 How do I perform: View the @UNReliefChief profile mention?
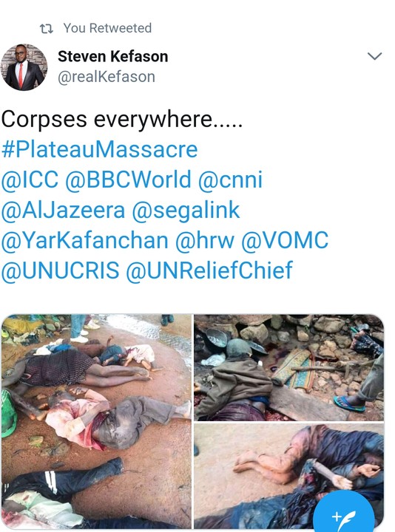(209, 270)
